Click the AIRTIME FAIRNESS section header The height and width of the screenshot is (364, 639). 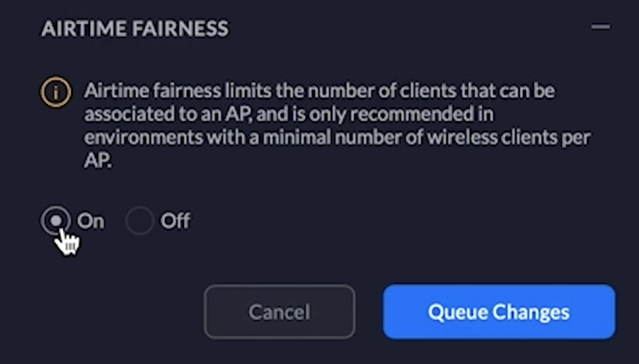tap(135, 29)
